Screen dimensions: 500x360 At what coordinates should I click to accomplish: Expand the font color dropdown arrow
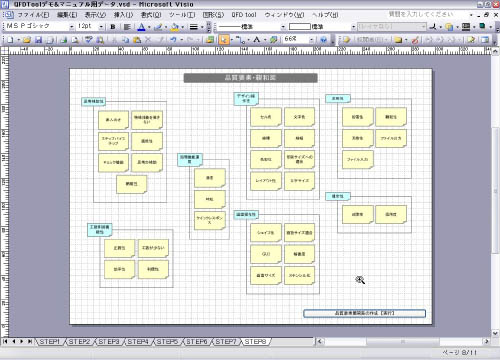click(x=149, y=27)
